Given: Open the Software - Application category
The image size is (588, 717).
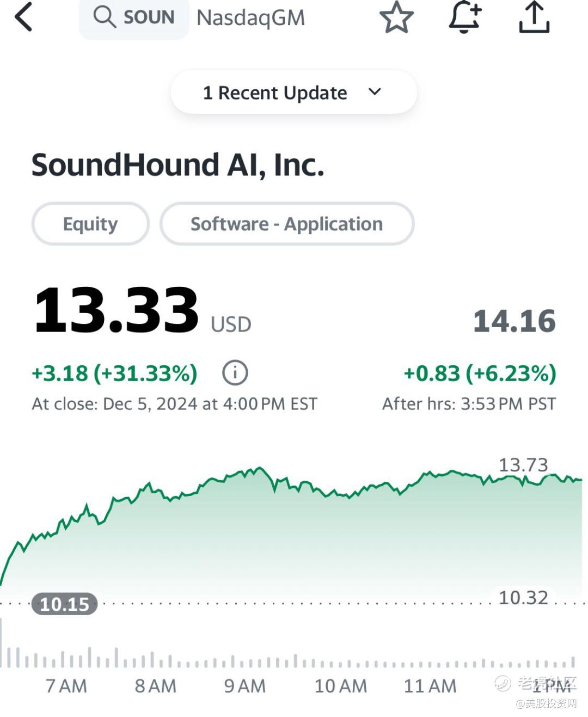Looking at the screenshot, I should click(286, 224).
